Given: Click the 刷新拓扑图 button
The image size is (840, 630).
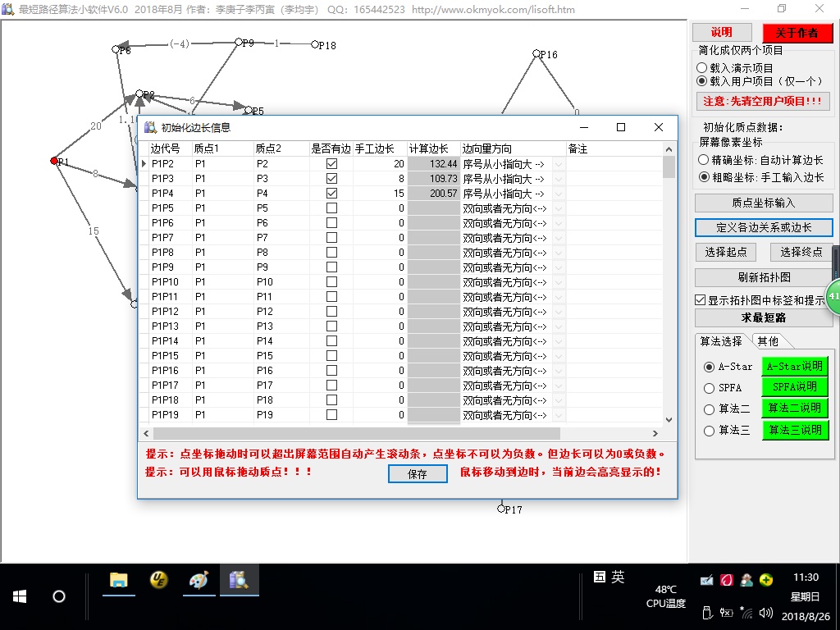Looking at the screenshot, I should [x=764, y=277].
